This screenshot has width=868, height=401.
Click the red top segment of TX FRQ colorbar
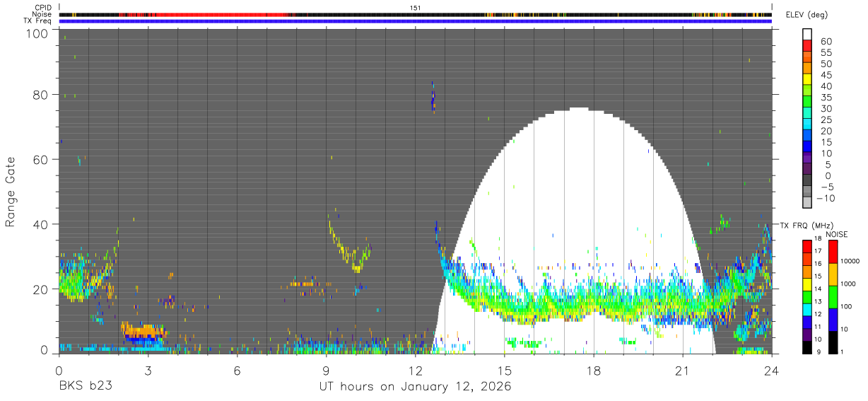(x=807, y=246)
